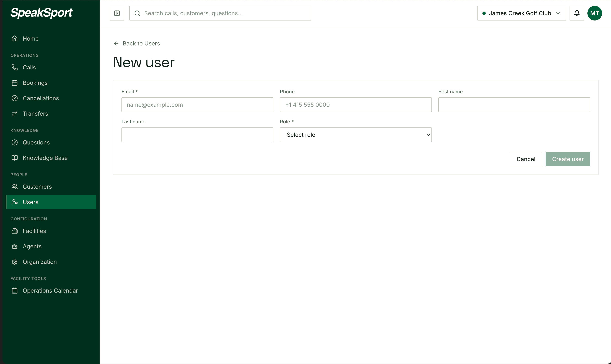The width and height of the screenshot is (611, 364).
Task: Open the Customers page
Action: point(51,187)
